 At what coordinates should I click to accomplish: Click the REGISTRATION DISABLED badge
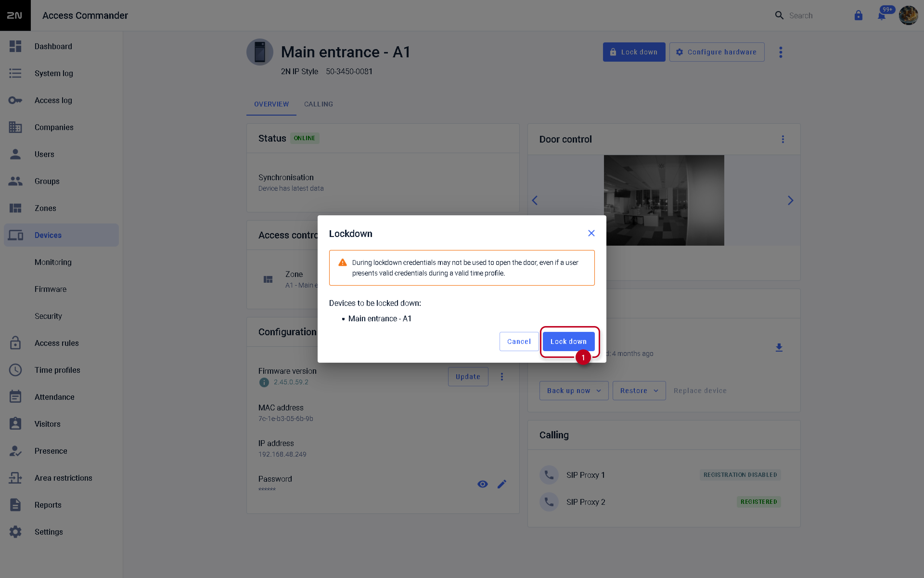pos(740,475)
